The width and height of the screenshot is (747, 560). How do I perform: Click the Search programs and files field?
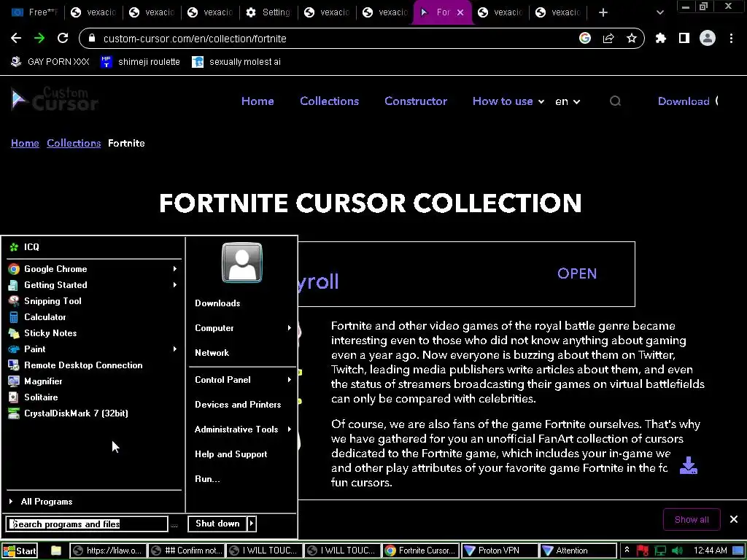pos(87,524)
